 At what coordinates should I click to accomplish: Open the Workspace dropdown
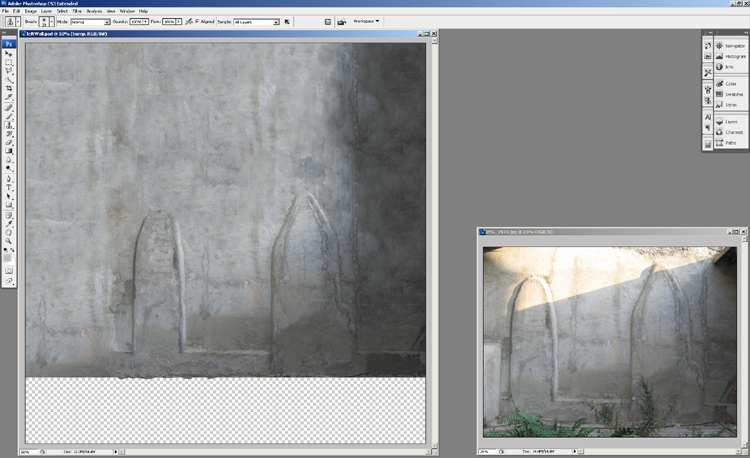click(x=365, y=20)
